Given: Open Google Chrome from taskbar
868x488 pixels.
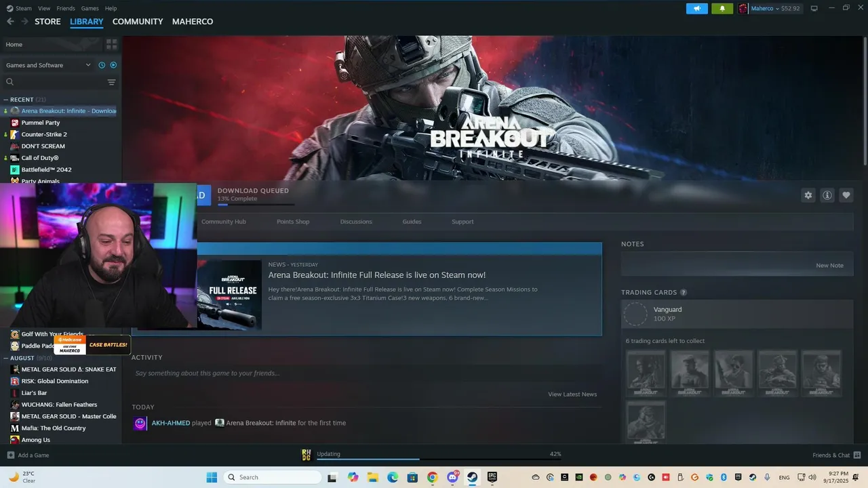Looking at the screenshot, I should click(432, 477).
